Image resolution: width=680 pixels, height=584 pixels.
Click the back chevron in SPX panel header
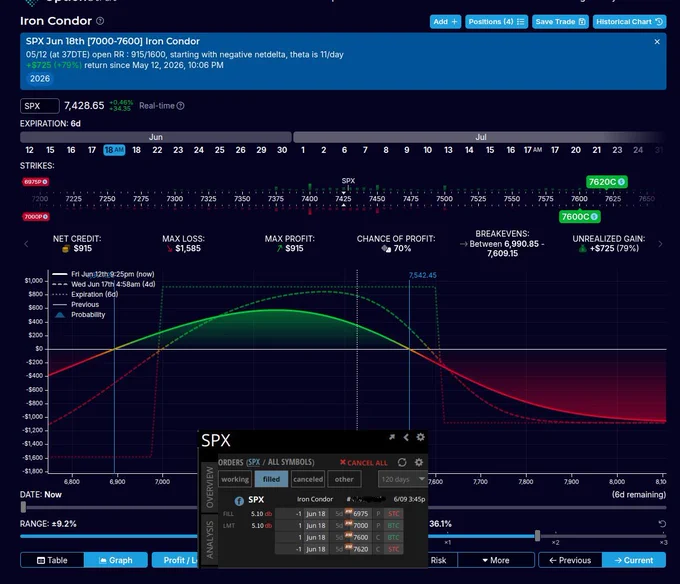point(406,437)
